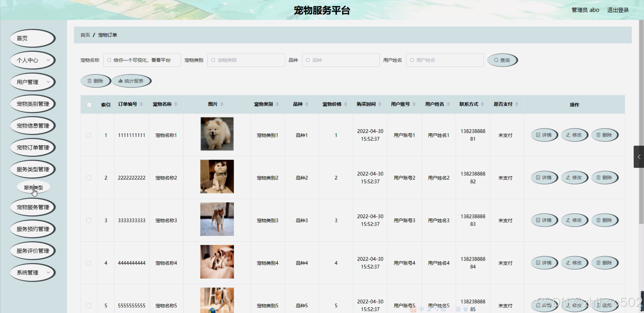Screen dimensions: 644x313
Task: Expand the 用户管理 sidebar menu
Action: pyautogui.click(x=32, y=82)
